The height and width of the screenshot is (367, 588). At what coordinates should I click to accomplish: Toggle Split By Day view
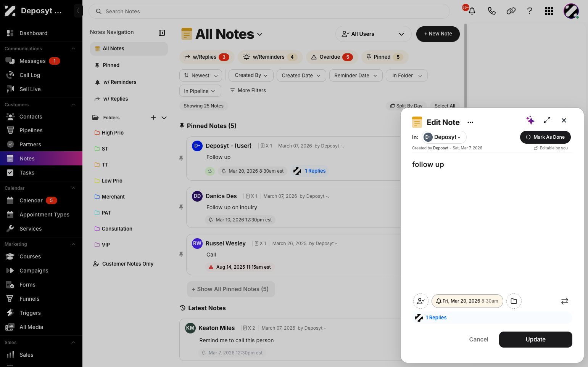coord(406,106)
